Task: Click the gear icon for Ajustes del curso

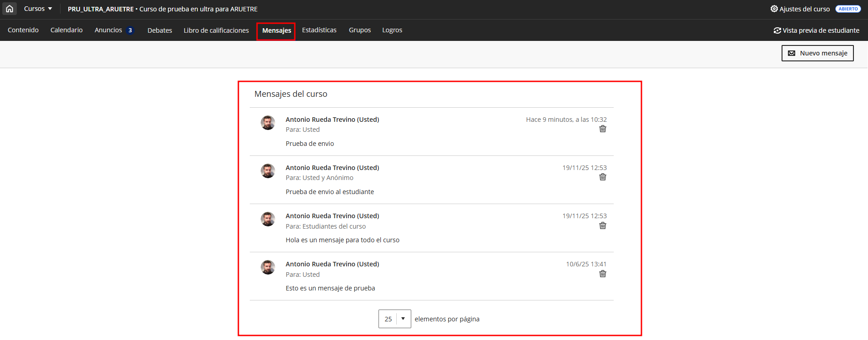Action: tap(774, 9)
